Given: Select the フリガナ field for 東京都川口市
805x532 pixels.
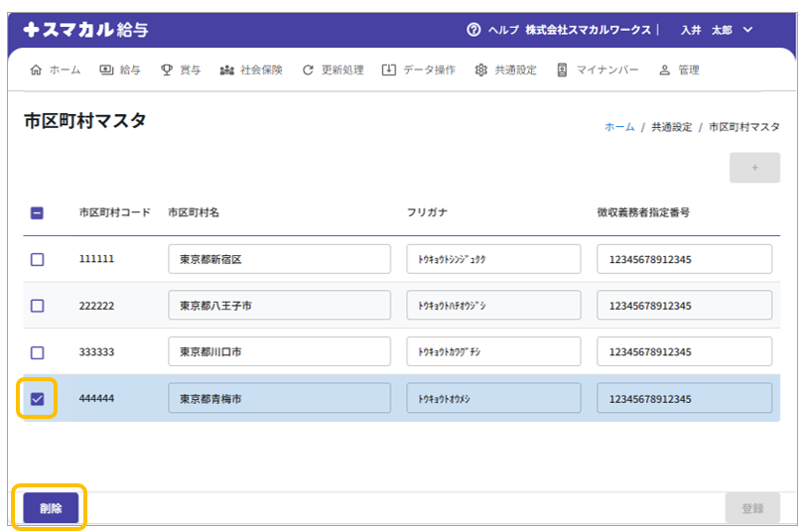Looking at the screenshot, I should tap(493, 351).
